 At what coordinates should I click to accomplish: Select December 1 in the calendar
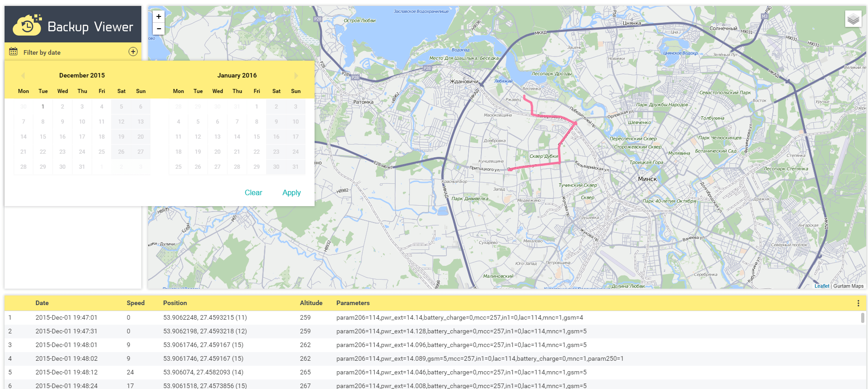coord(43,107)
